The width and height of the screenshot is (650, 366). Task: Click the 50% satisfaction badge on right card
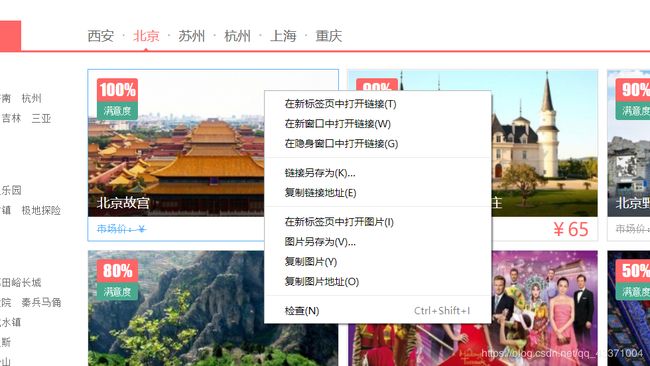point(633,280)
